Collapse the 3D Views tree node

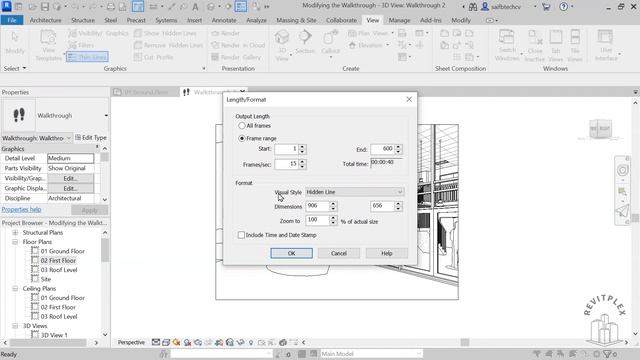point(15,326)
